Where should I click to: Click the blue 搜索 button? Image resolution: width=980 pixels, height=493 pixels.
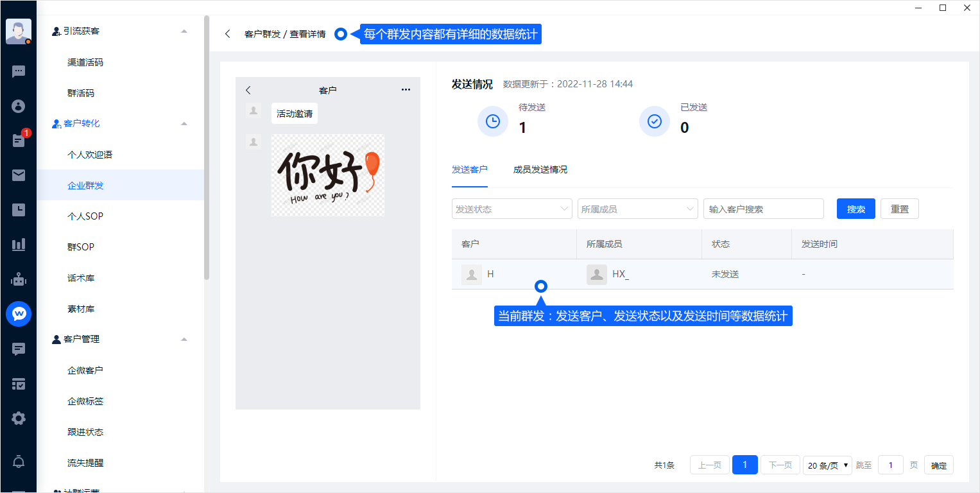pyautogui.click(x=855, y=209)
